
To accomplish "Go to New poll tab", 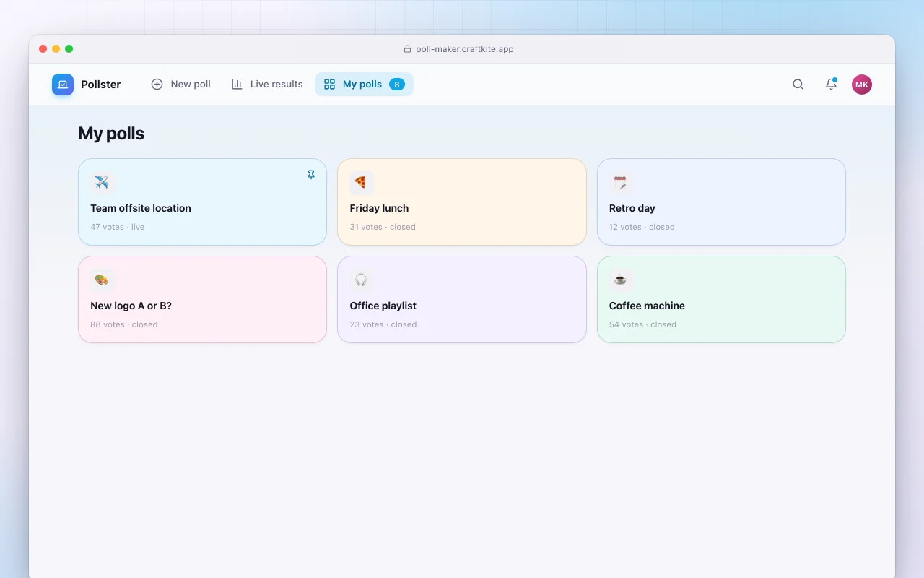I will 180,85.
